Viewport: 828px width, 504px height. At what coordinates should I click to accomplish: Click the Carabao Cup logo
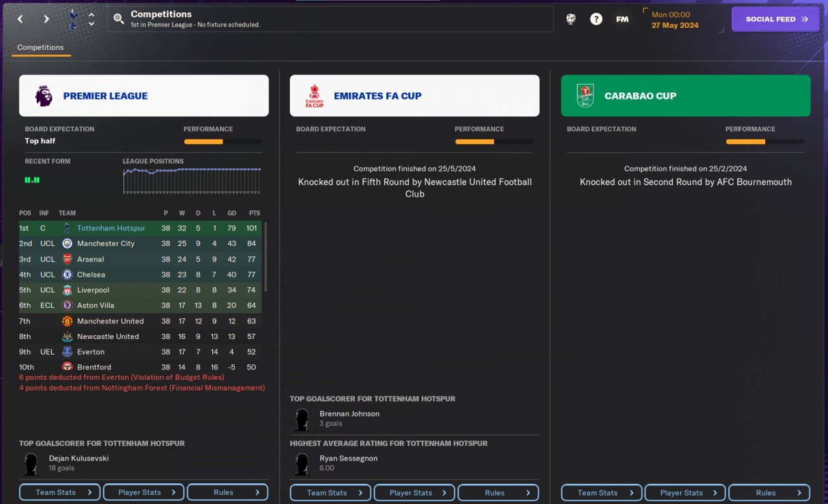coord(585,96)
